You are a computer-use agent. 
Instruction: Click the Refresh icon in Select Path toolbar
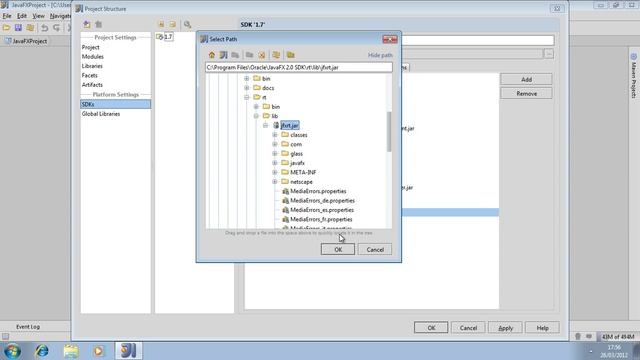point(276,55)
